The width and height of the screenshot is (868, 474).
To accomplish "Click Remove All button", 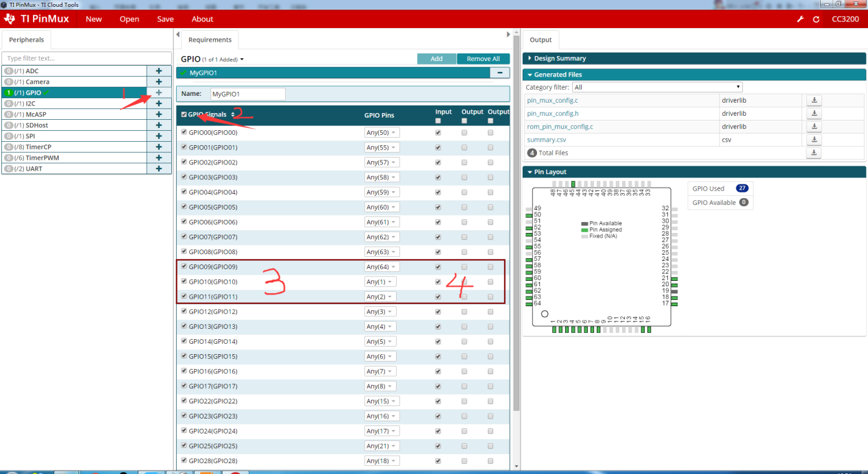I will [483, 59].
